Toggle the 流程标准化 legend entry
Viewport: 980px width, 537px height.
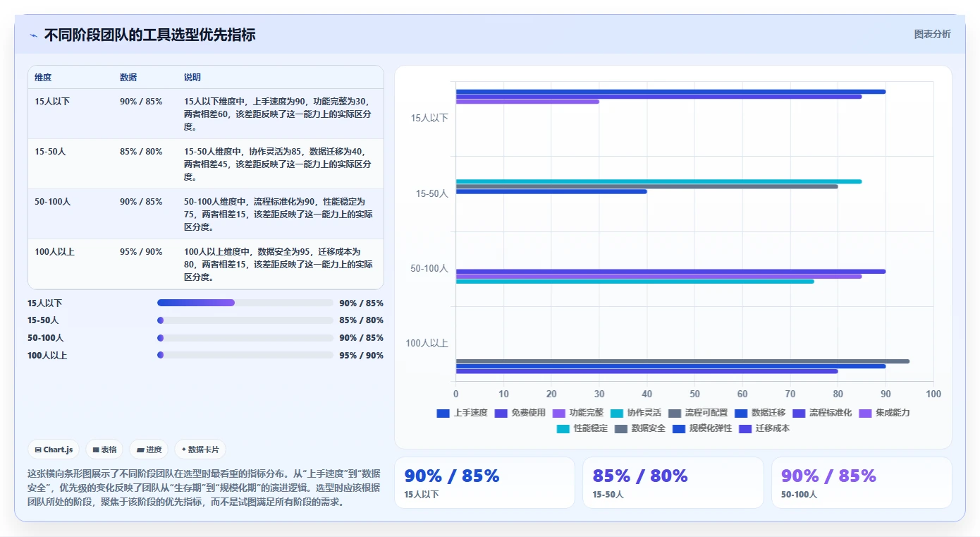pyautogui.click(x=822, y=413)
